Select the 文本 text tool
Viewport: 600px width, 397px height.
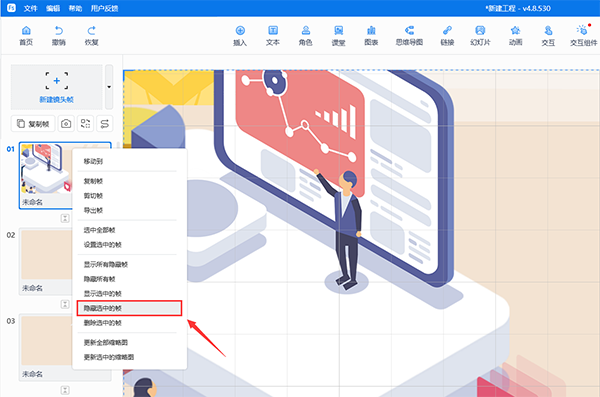pyautogui.click(x=272, y=36)
